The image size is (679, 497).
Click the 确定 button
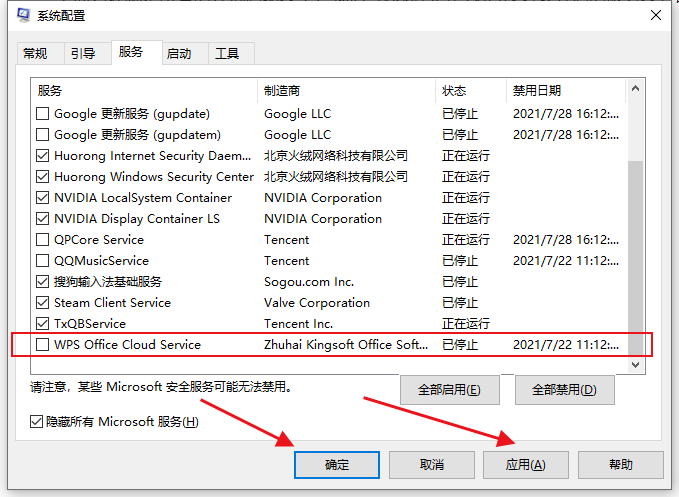(337, 465)
